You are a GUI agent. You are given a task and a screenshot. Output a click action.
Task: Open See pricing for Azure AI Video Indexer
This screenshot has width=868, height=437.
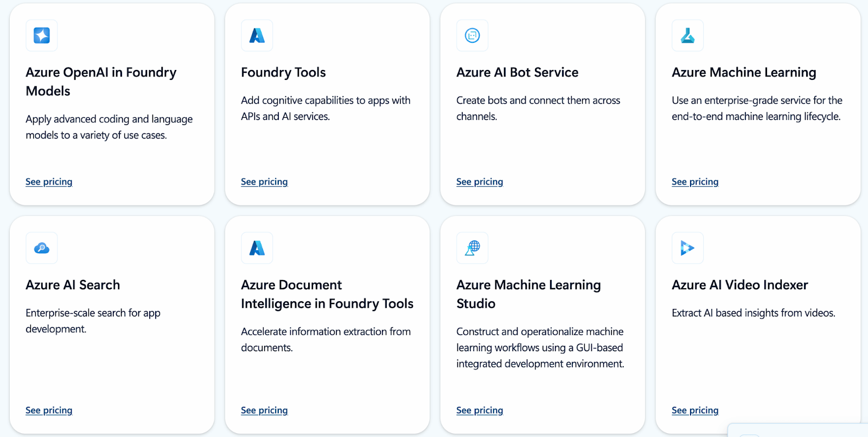[x=695, y=410]
